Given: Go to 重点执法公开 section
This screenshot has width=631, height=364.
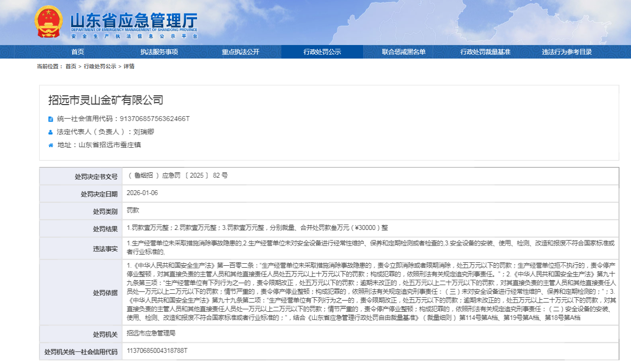Looking at the screenshot, I should point(241,52).
